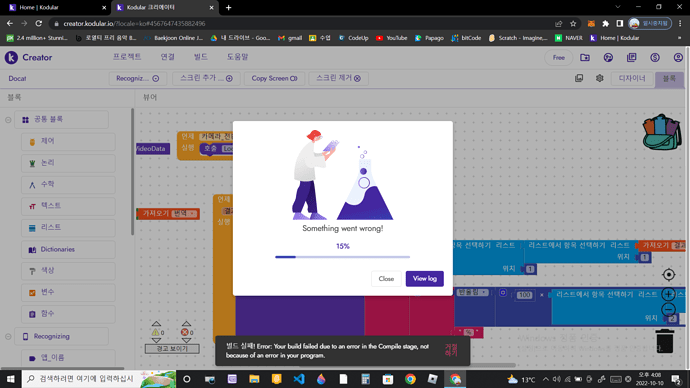This screenshot has height=388, width=690.
Task: Zoom in the blocks workspace
Action: click(668, 294)
